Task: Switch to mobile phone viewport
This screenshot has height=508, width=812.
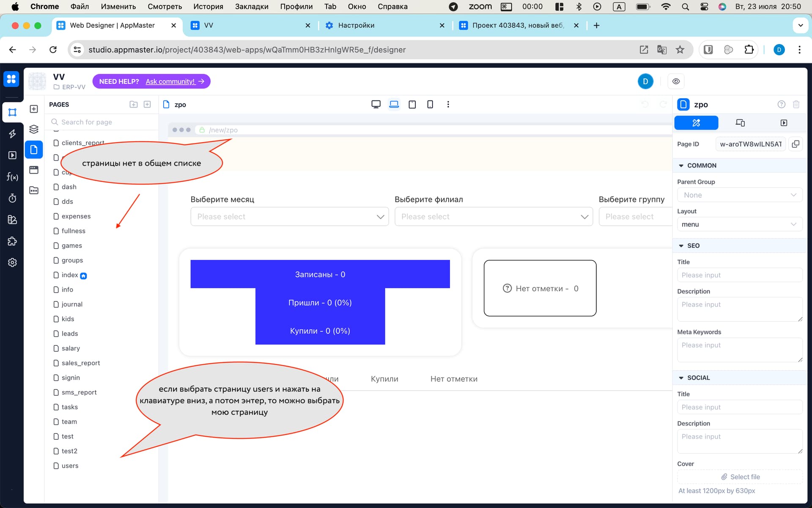Action: (430, 105)
